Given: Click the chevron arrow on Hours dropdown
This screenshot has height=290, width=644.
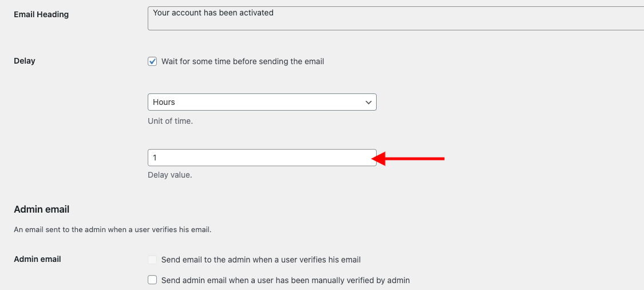Looking at the screenshot, I should click(x=368, y=102).
